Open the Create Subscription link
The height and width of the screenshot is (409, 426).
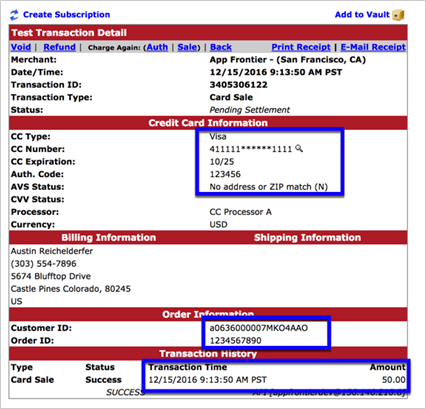click(66, 15)
